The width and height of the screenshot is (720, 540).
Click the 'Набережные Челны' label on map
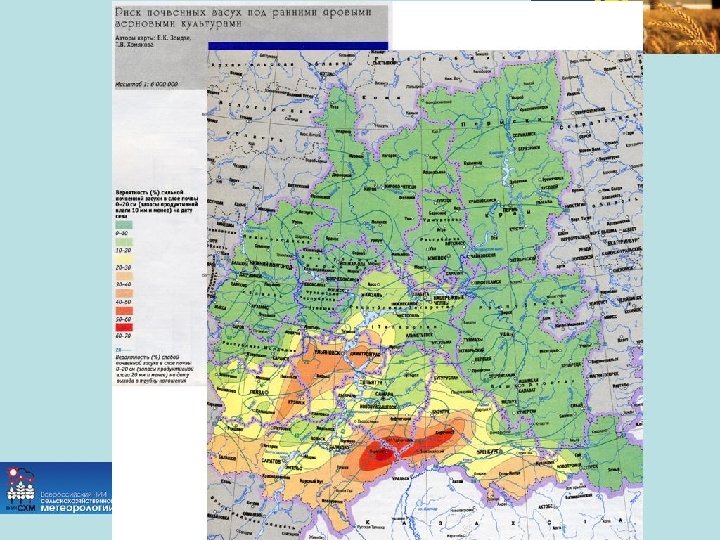point(449,298)
